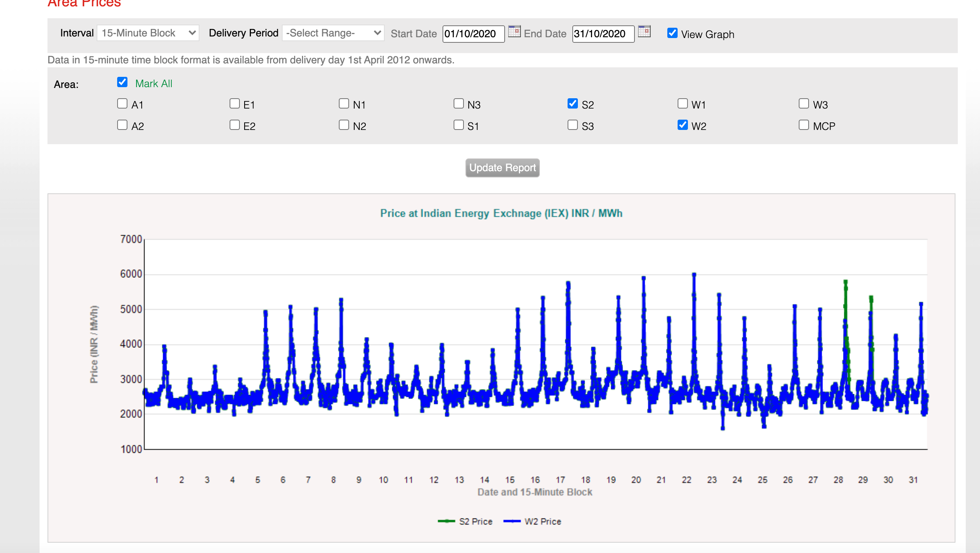Tick the E2 area checkbox
The width and height of the screenshot is (980, 553).
pos(235,125)
